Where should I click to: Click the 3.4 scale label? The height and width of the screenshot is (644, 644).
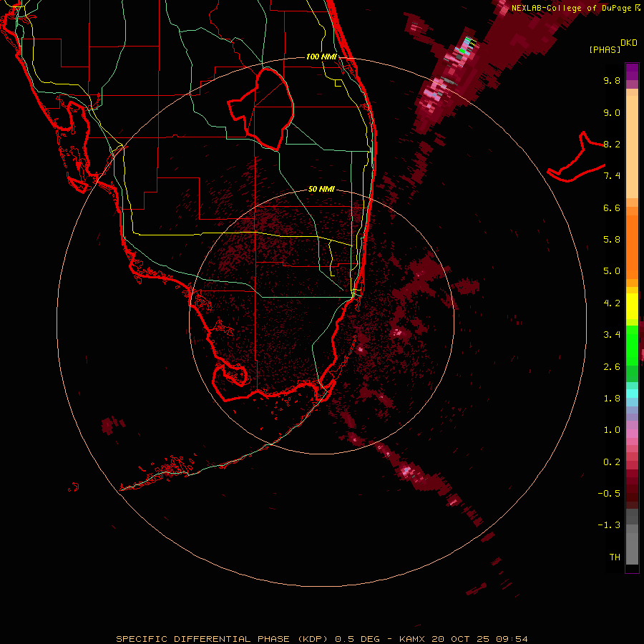[612, 335]
